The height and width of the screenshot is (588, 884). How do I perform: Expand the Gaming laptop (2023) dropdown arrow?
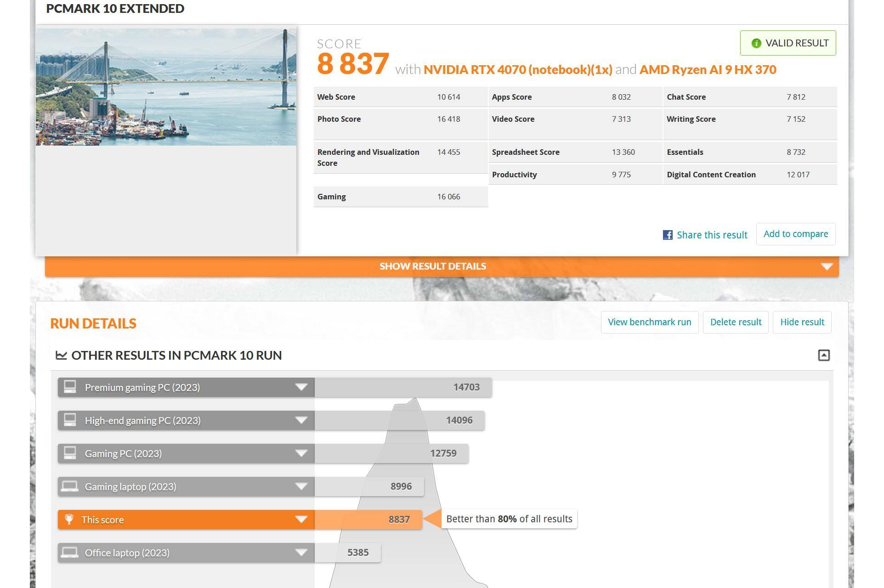pos(301,486)
